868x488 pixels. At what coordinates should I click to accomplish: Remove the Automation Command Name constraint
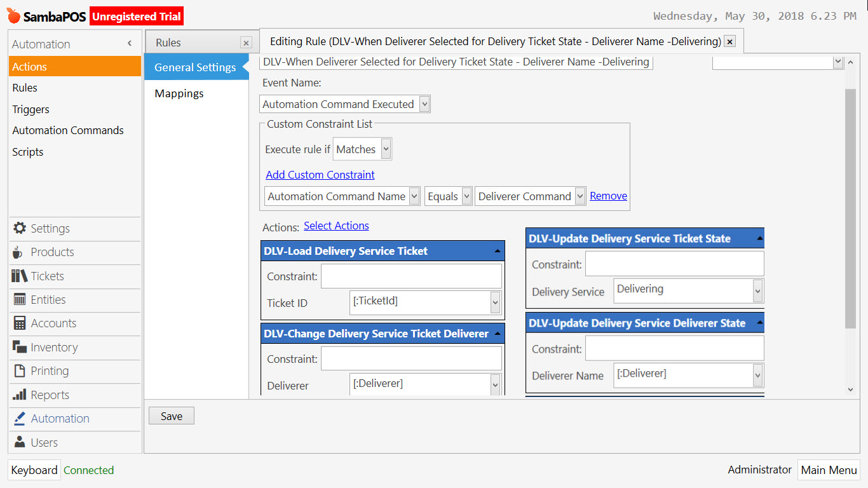pyautogui.click(x=608, y=196)
